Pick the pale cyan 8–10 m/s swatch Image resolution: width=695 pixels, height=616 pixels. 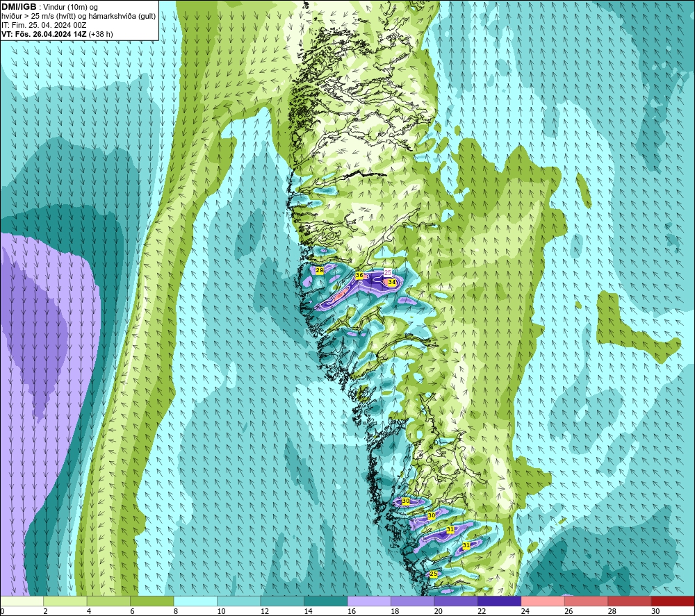coord(195,601)
